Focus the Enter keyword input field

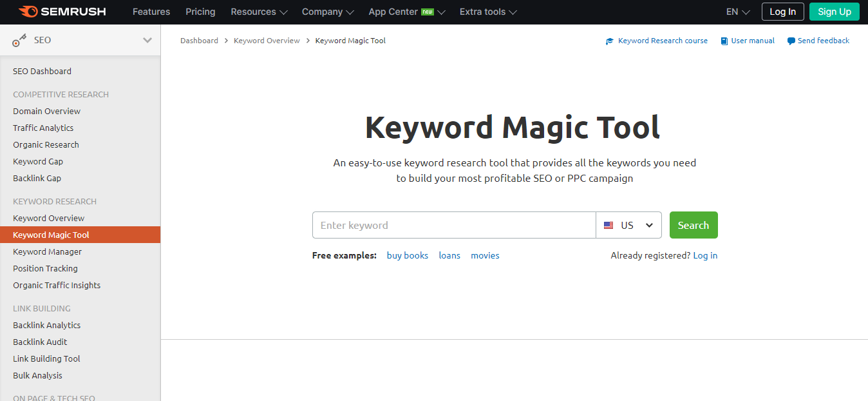point(454,226)
